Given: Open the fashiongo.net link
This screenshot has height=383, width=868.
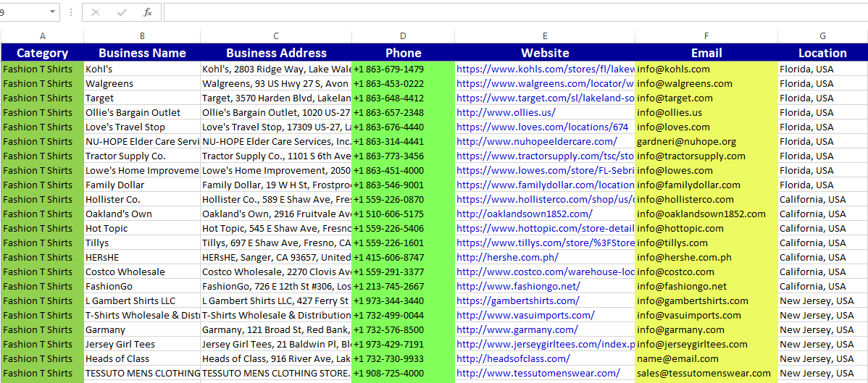Looking at the screenshot, I should click(518, 286).
